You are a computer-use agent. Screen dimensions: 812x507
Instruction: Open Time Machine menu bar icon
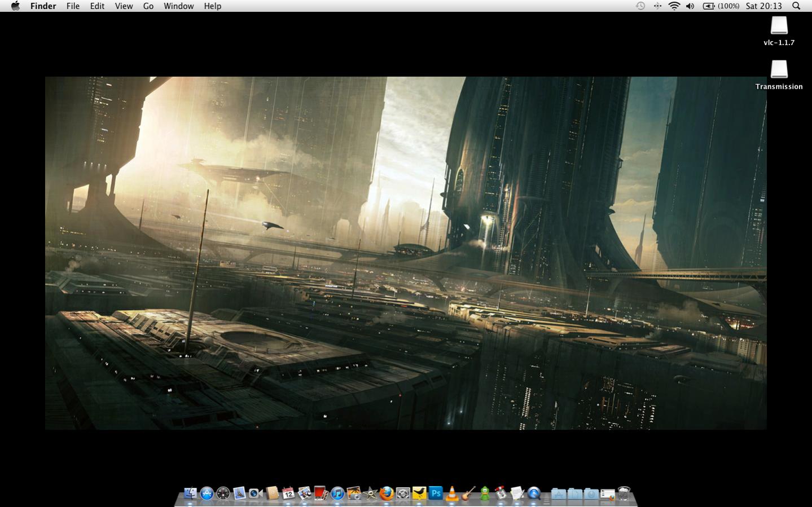tap(640, 6)
